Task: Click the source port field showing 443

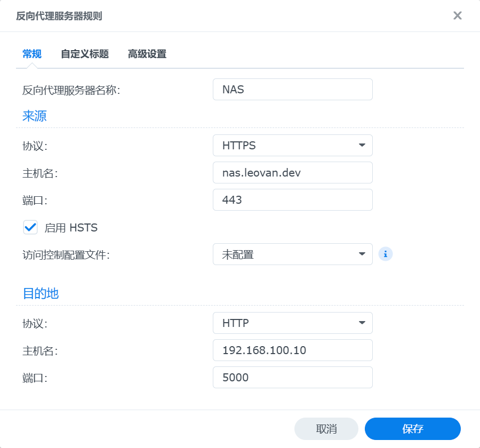Action: (292, 200)
